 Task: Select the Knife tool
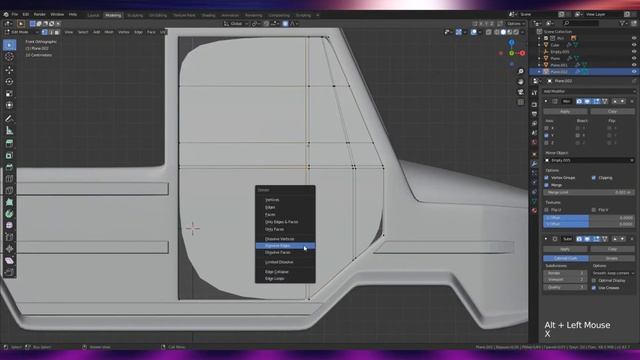coord(9,191)
